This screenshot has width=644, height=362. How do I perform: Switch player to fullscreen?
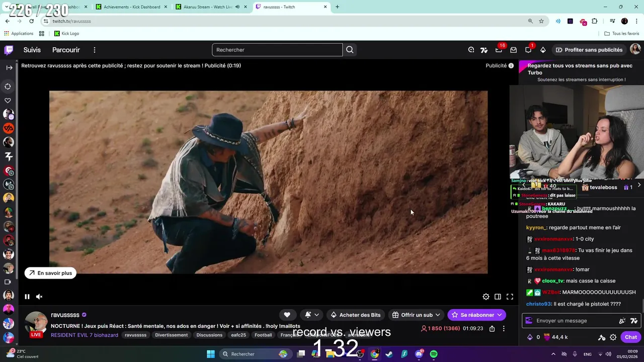(x=510, y=297)
